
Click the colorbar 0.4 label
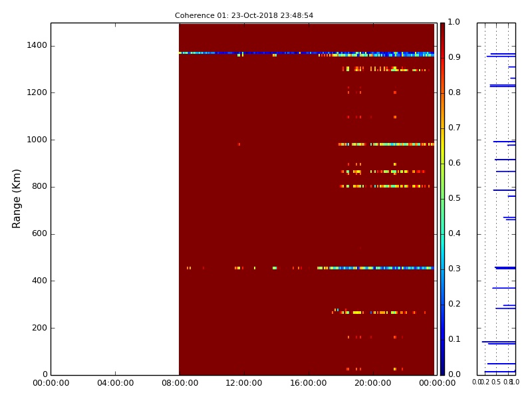pos(454,233)
